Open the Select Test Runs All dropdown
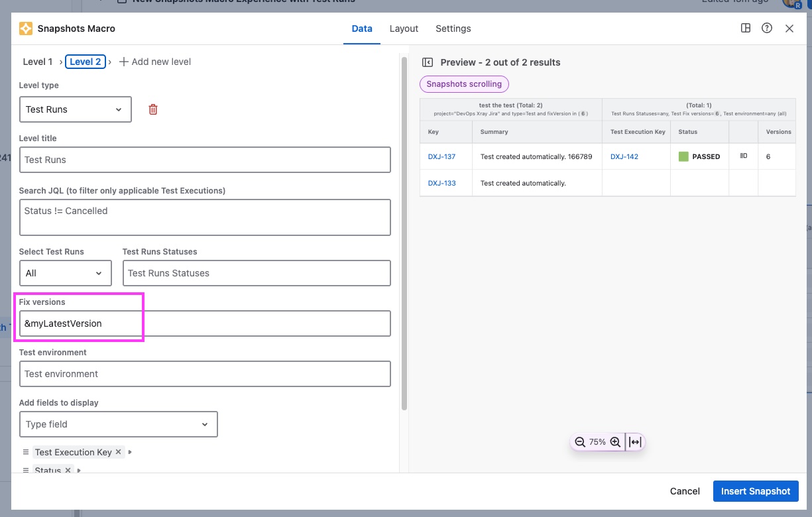This screenshot has width=812, height=517. tap(65, 273)
